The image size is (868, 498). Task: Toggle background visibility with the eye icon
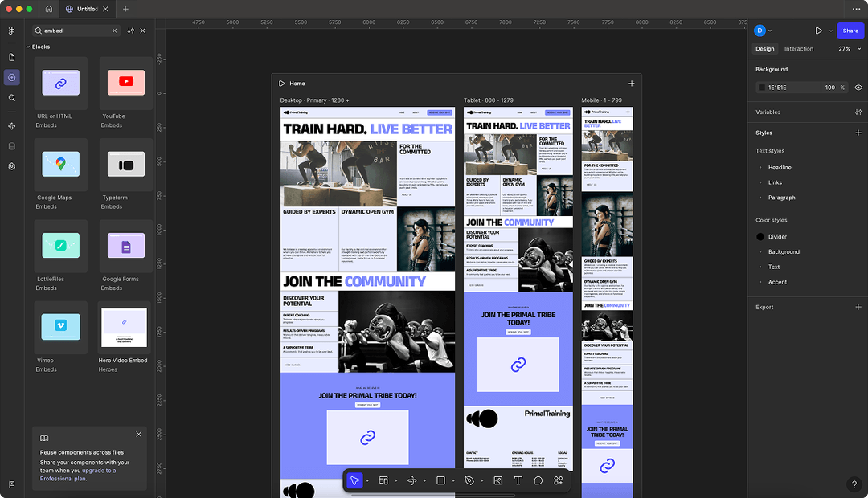(x=858, y=87)
